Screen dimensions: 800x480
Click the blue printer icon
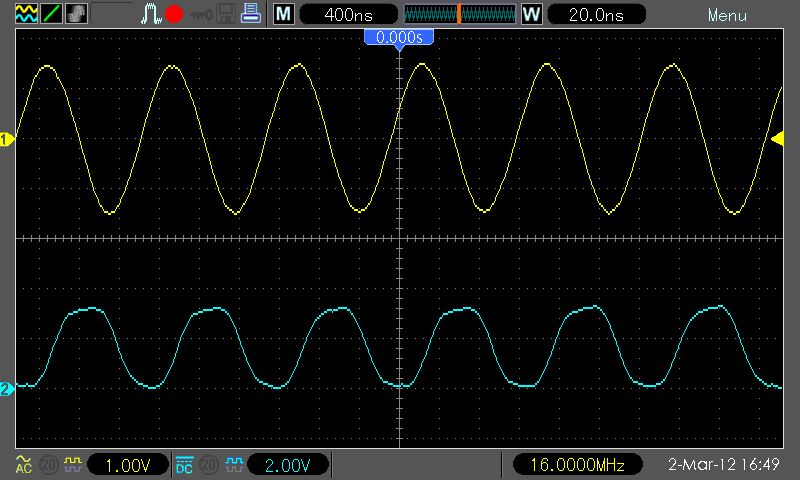[251, 14]
